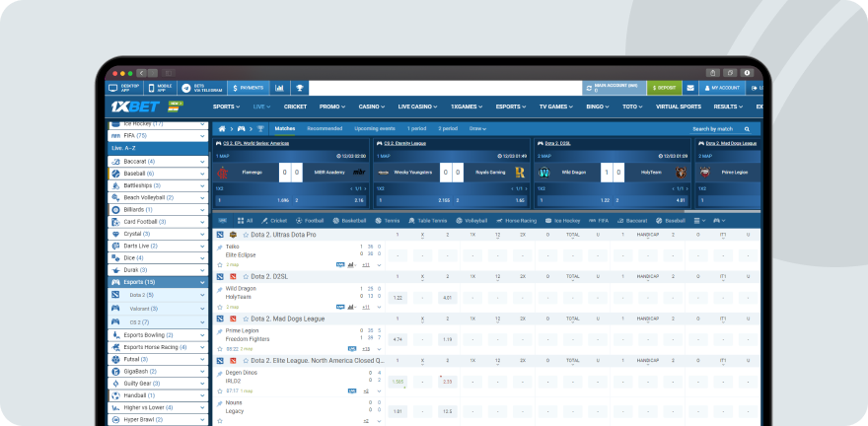
Task: Open the list-view dropdown in sports filter bar
Action: 699,220
